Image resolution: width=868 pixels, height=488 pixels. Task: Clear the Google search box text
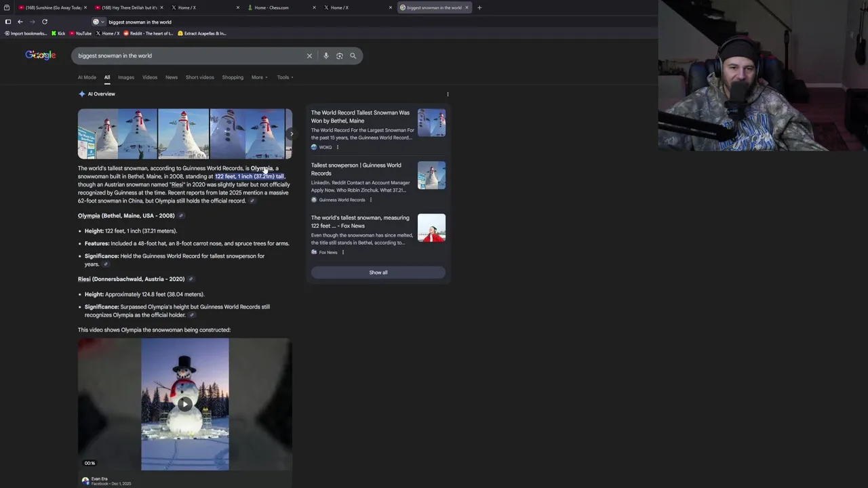click(x=309, y=56)
